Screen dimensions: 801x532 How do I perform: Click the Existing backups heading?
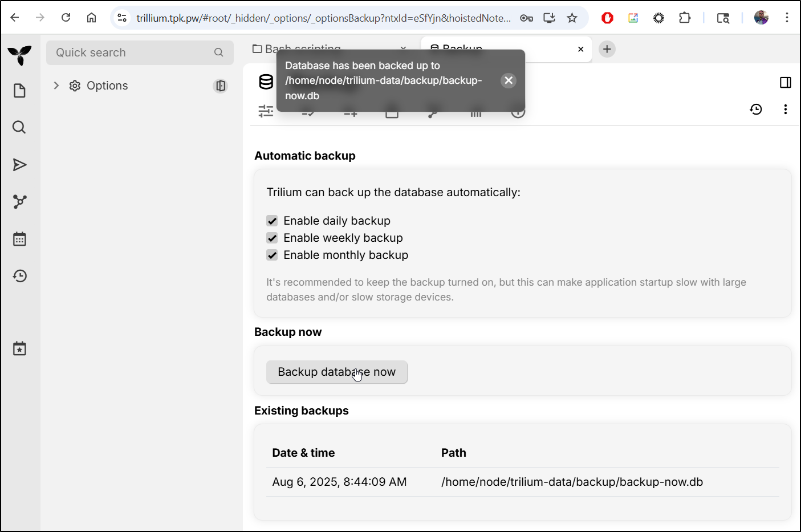click(x=302, y=411)
